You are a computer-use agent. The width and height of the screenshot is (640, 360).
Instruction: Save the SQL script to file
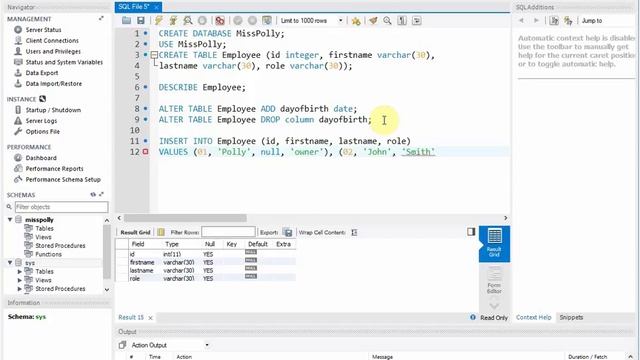click(x=141, y=20)
